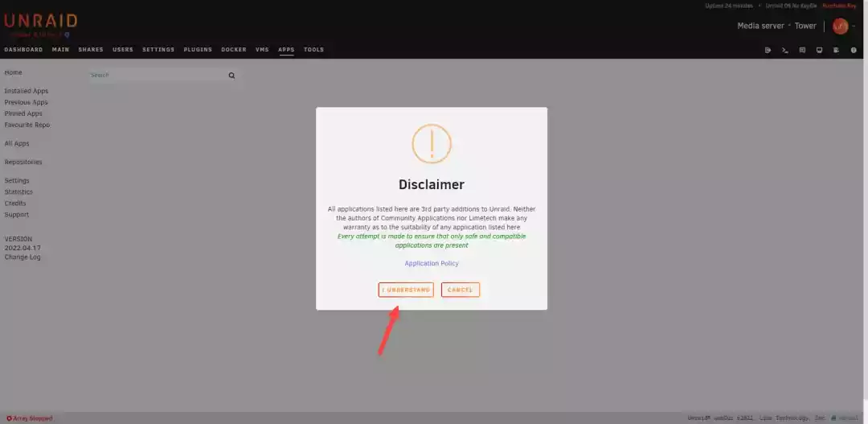Go to the Plugins menu
The image size is (868, 424).
point(198,50)
